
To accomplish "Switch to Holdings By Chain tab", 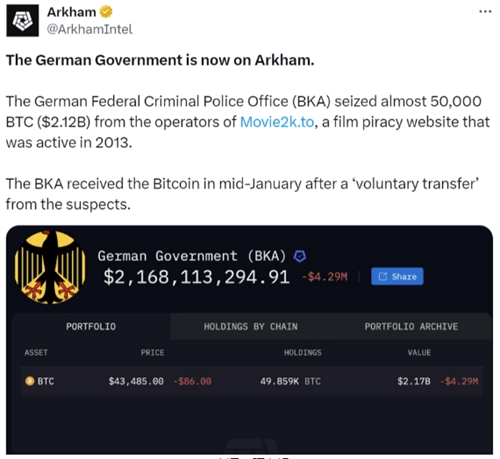I will coord(251,326).
